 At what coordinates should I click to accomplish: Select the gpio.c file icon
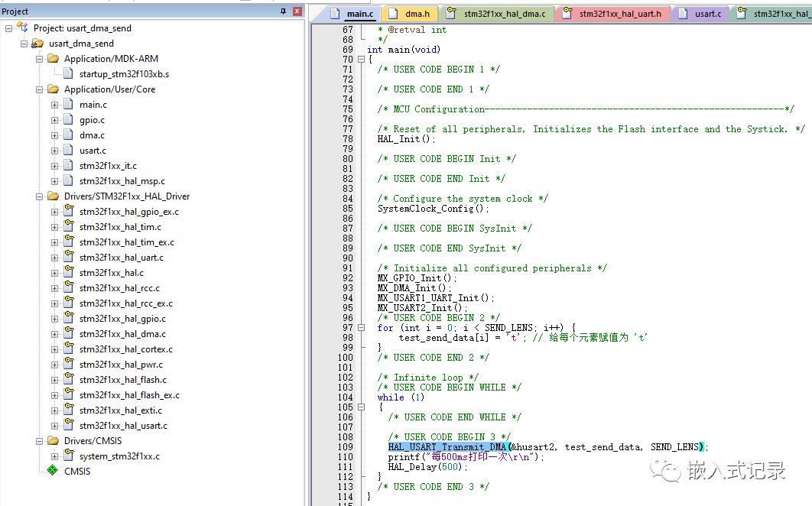[x=68, y=120]
